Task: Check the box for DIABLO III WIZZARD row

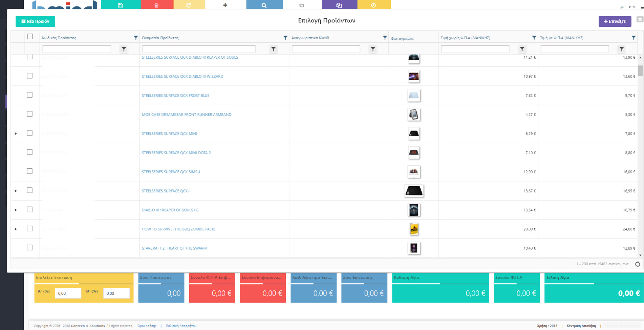Action: [30, 76]
